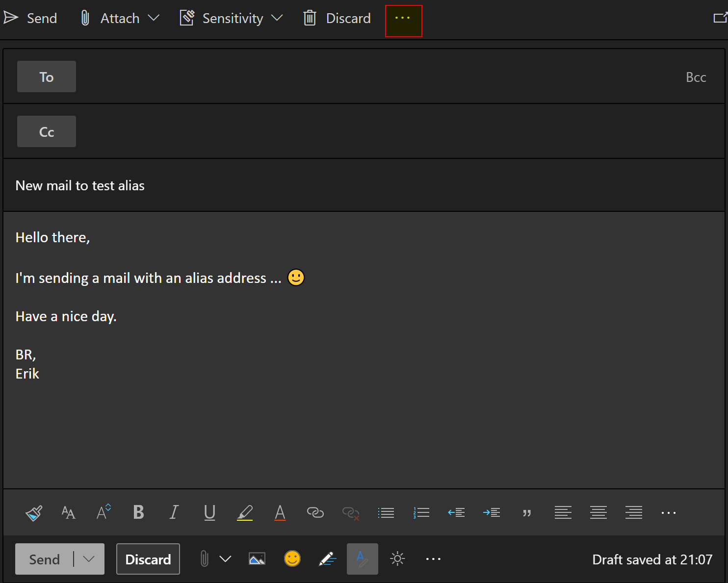Center align the message text
The height and width of the screenshot is (583, 728).
click(x=598, y=513)
